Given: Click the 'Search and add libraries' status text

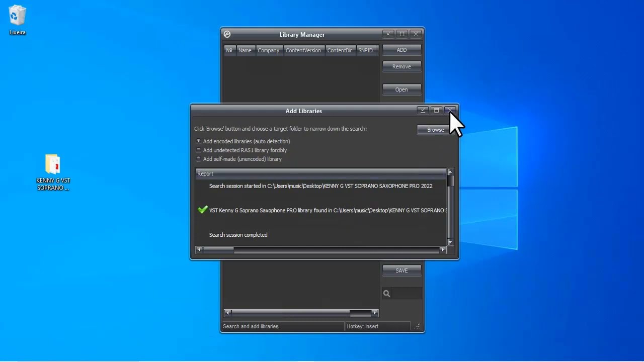Looking at the screenshot, I should click(251, 326).
